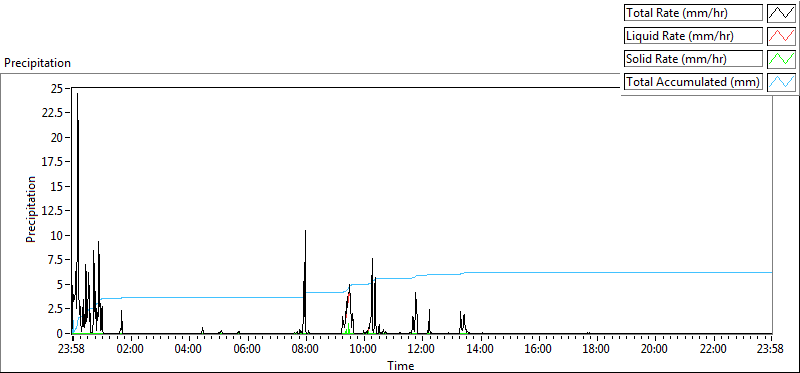Click the Total Accumulated blue line sample icon

pyautogui.click(x=782, y=81)
